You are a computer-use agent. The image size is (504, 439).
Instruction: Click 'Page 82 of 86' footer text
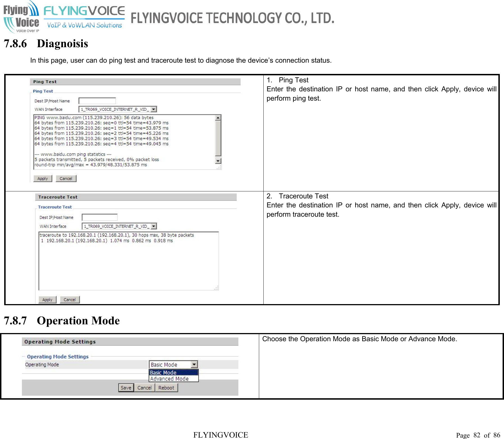[478, 435]
